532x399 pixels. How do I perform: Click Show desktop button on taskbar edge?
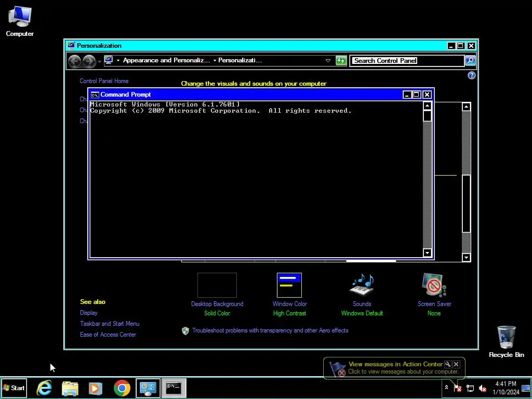[x=526, y=388]
